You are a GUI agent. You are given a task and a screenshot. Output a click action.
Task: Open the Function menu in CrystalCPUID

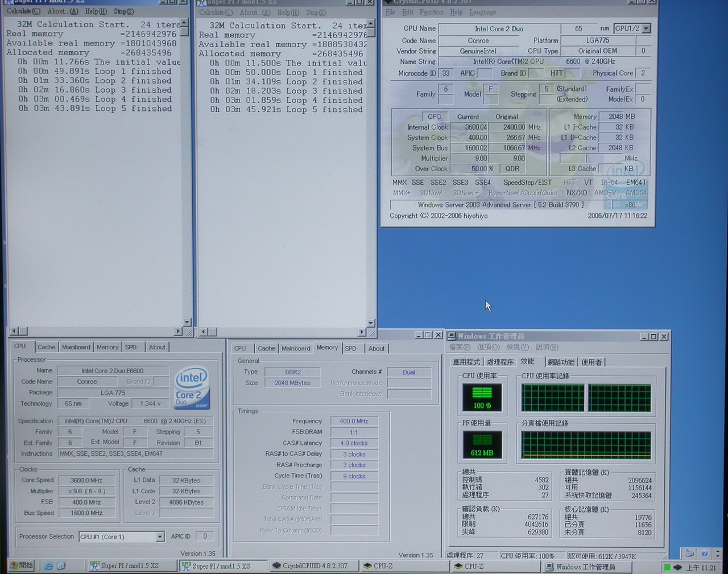coord(431,12)
